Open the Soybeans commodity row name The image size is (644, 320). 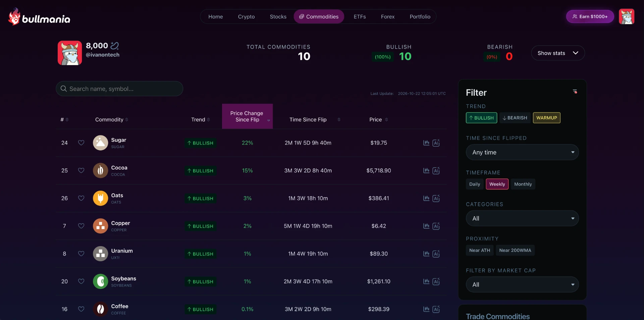123,278
